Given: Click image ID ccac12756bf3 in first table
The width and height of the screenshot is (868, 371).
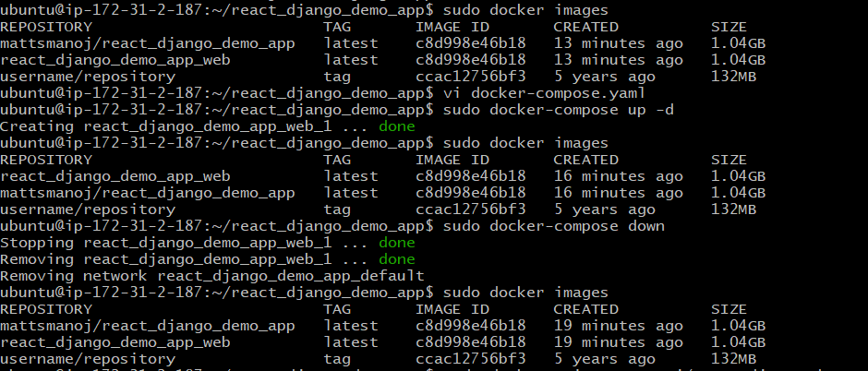Looking at the screenshot, I should [x=471, y=77].
